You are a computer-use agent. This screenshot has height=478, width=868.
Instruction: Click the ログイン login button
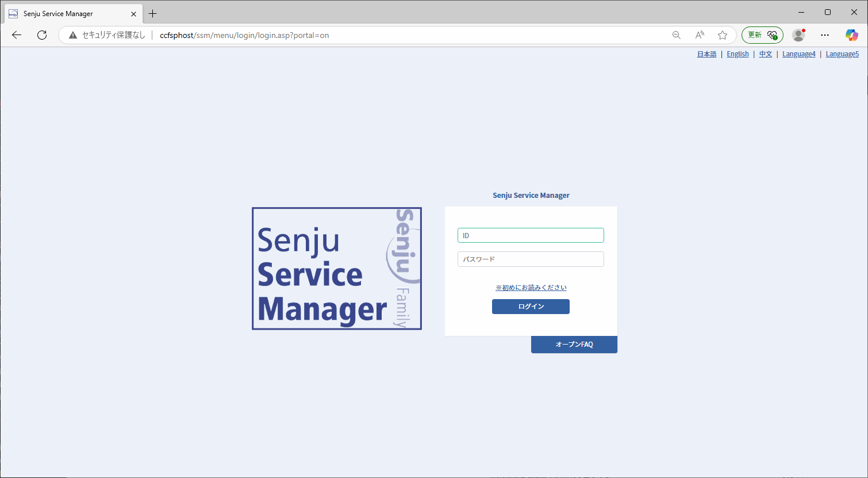(531, 307)
